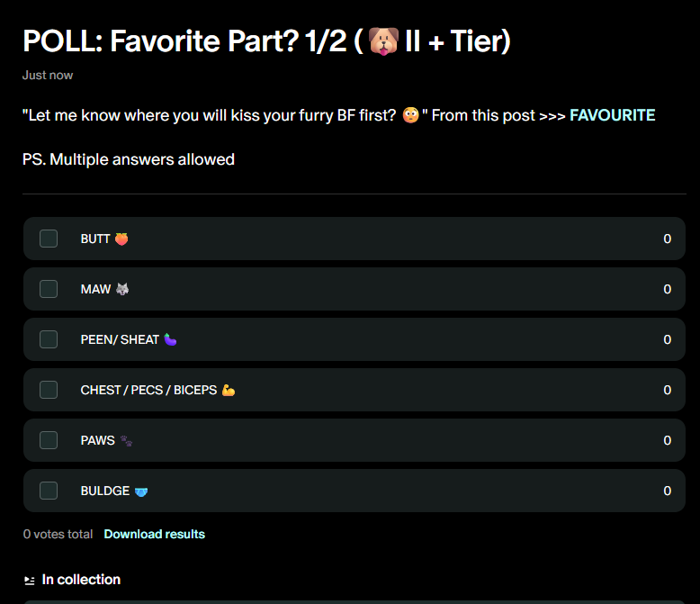The image size is (700, 604).
Task: Click the In collection list icon
Action: click(x=30, y=580)
